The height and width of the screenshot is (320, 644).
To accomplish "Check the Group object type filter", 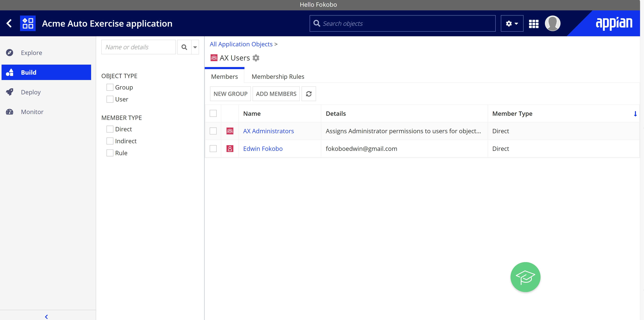I will click(x=110, y=87).
